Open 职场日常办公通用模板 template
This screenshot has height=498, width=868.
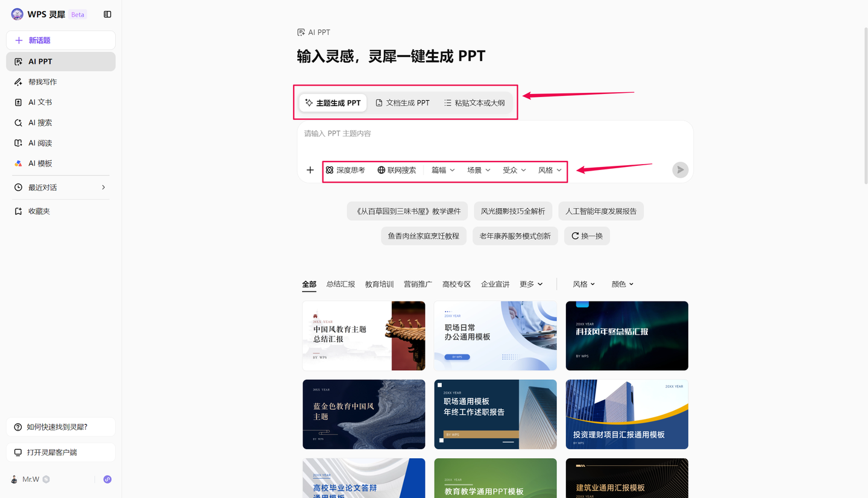coord(495,336)
